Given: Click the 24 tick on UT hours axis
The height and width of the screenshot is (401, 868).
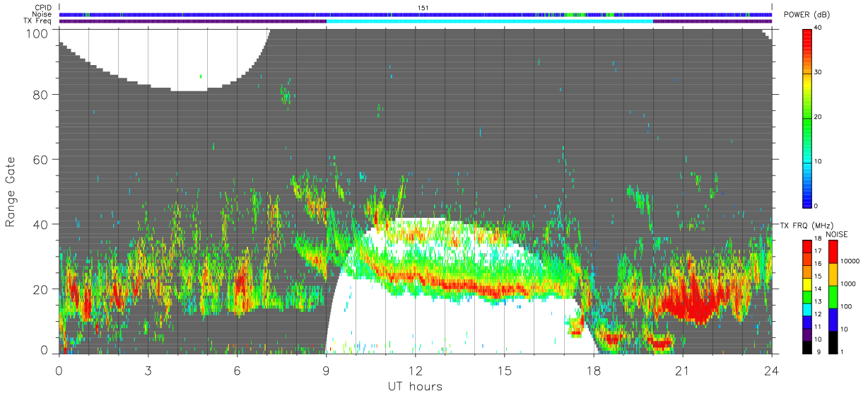Looking at the screenshot, I should coord(771,371).
